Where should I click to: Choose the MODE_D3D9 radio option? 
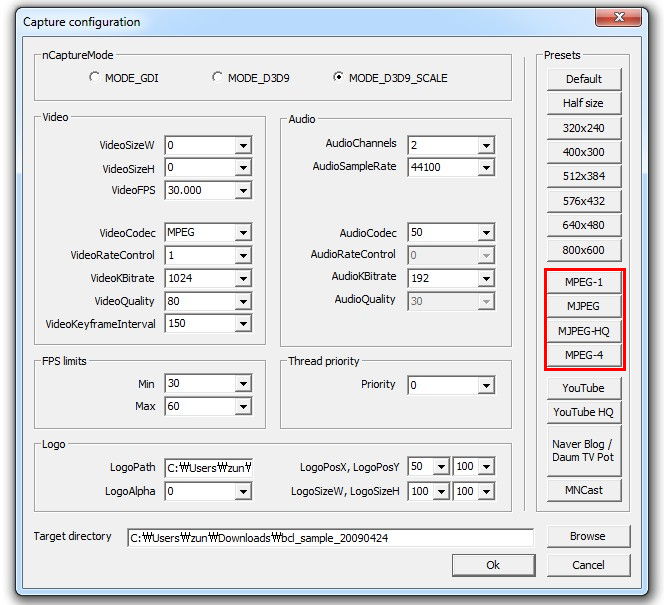click(217, 78)
